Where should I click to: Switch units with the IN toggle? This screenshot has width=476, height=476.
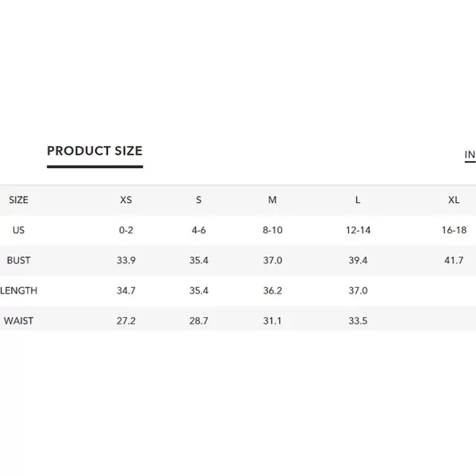[470, 155]
